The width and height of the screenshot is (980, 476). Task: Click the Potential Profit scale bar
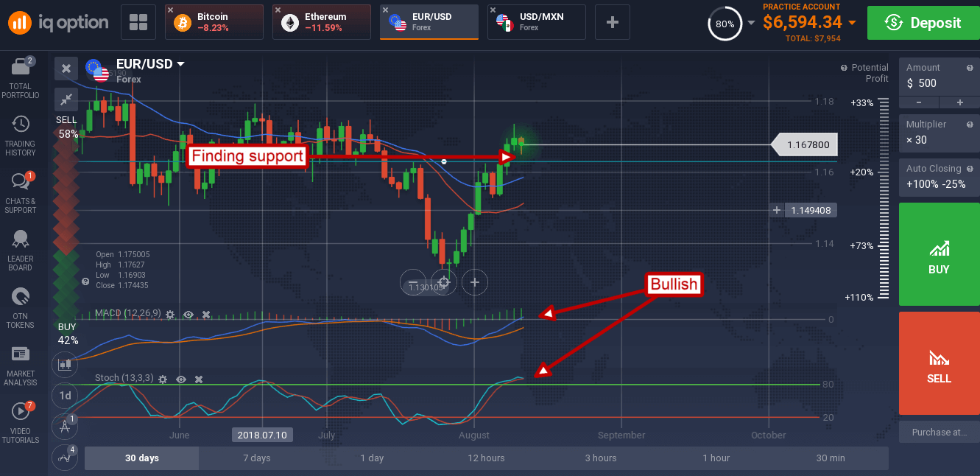pos(884,197)
